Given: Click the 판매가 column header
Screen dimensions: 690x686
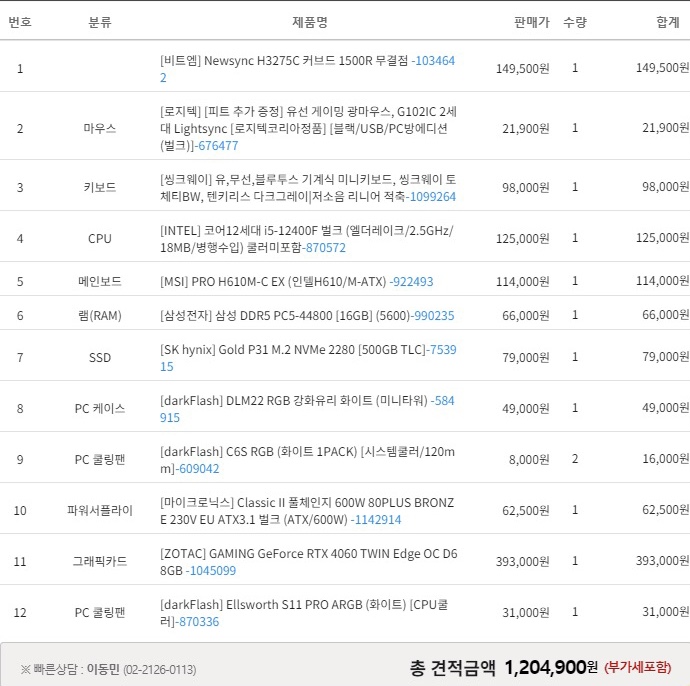Looking at the screenshot, I should click(x=532, y=22).
